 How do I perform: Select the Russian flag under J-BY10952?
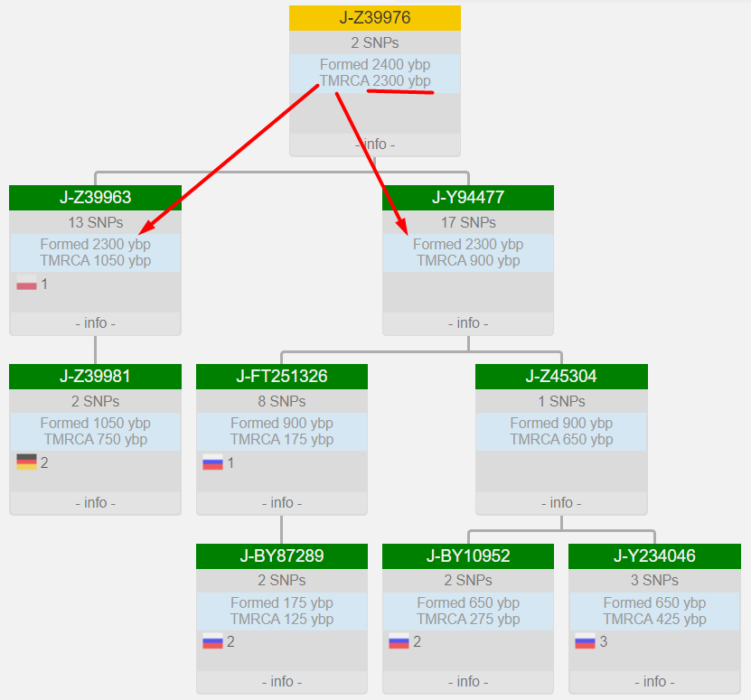[x=399, y=642]
